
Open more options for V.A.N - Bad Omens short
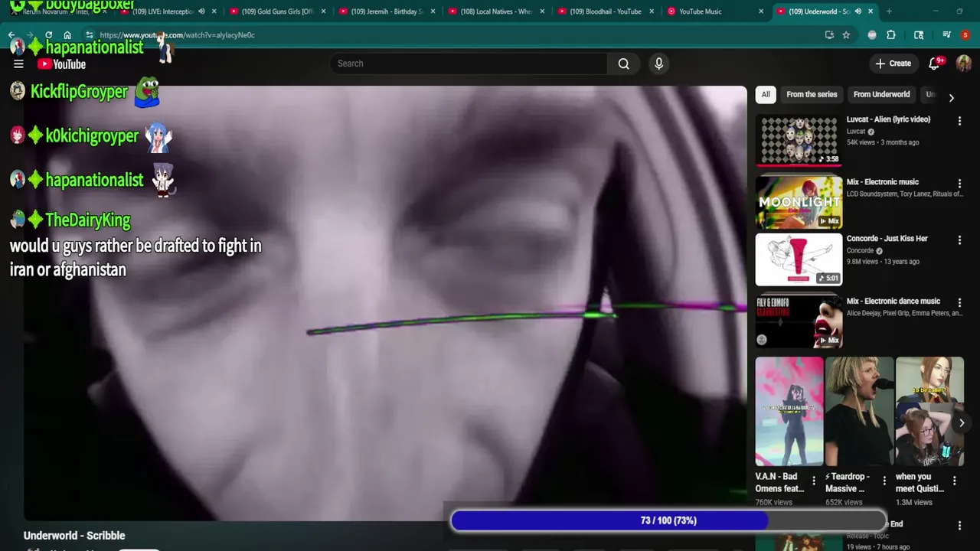(814, 481)
